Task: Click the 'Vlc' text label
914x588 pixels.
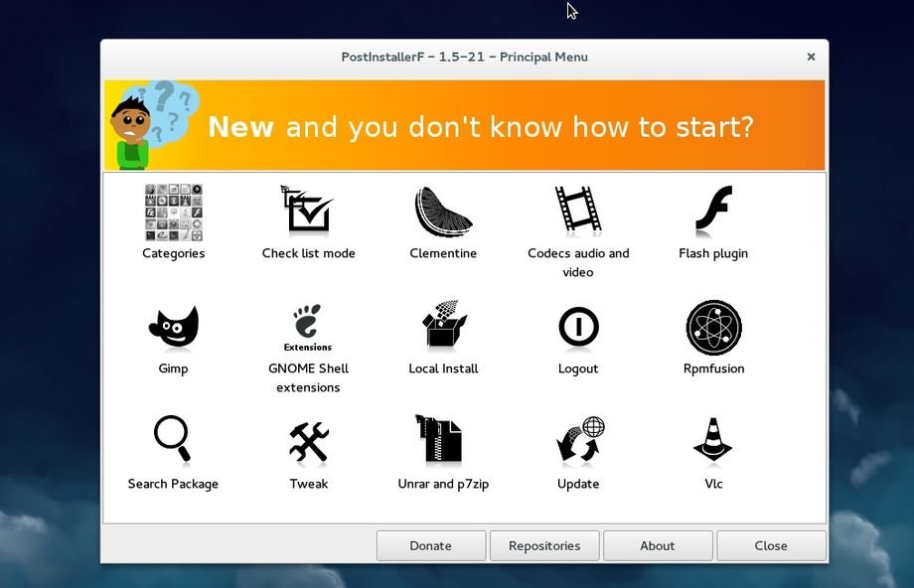Action: (x=713, y=483)
